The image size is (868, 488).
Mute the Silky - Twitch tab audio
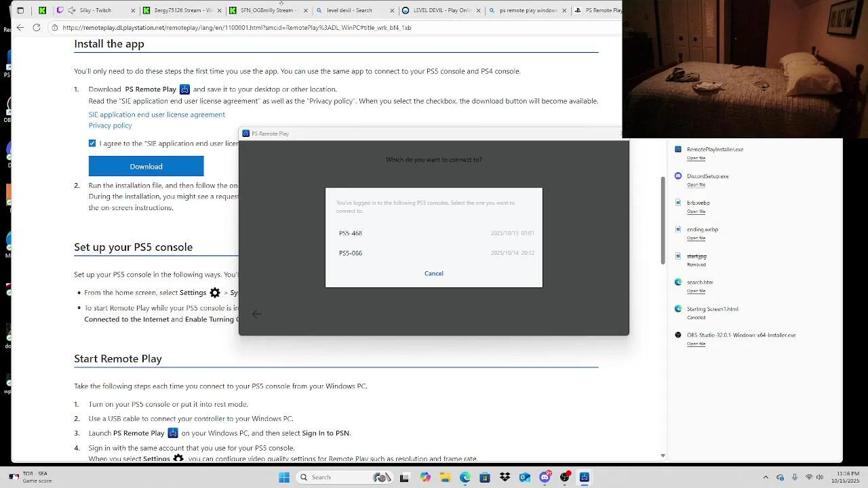pyautogui.click(x=71, y=11)
